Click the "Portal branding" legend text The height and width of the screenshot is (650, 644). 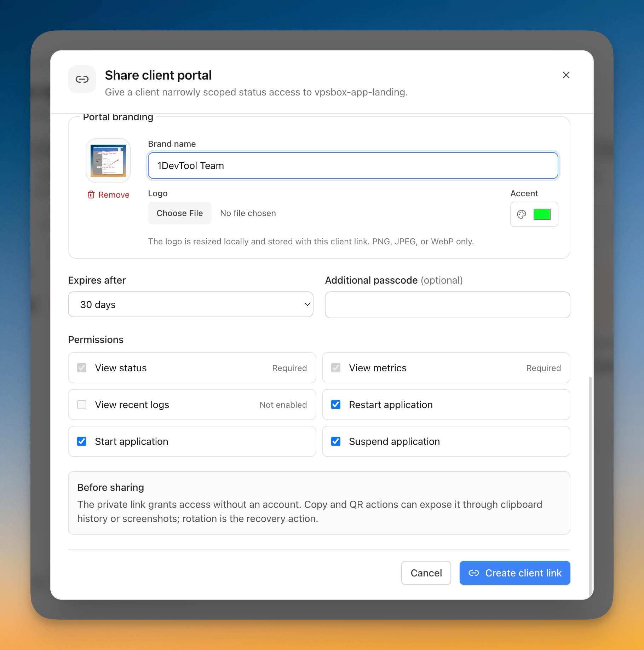point(118,117)
